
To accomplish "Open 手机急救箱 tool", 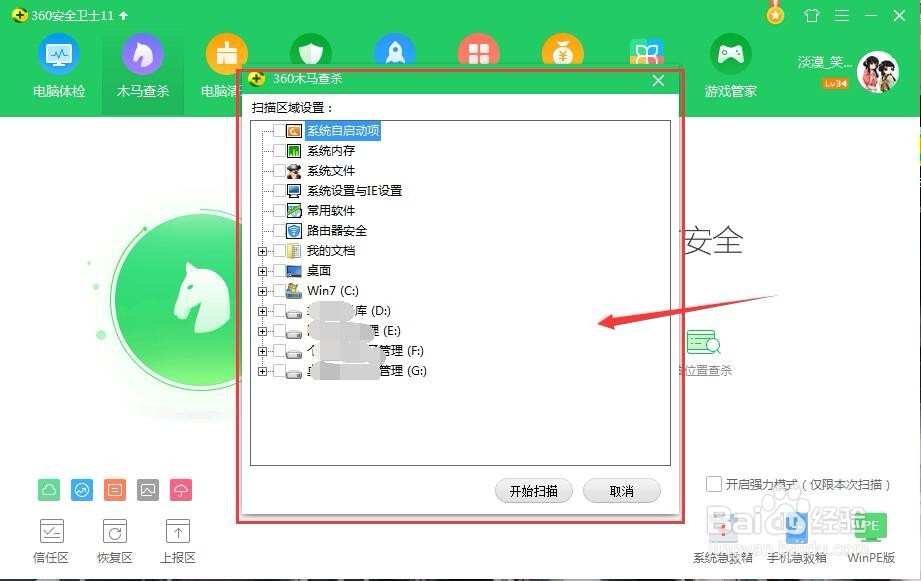I will [x=796, y=538].
